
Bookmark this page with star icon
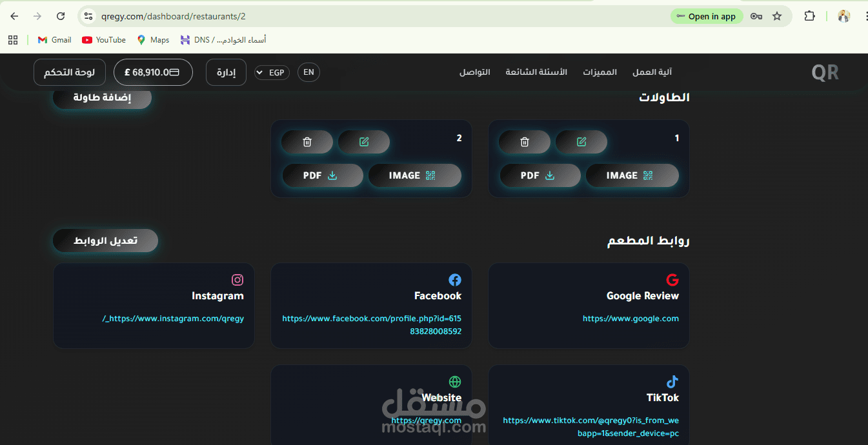point(777,16)
